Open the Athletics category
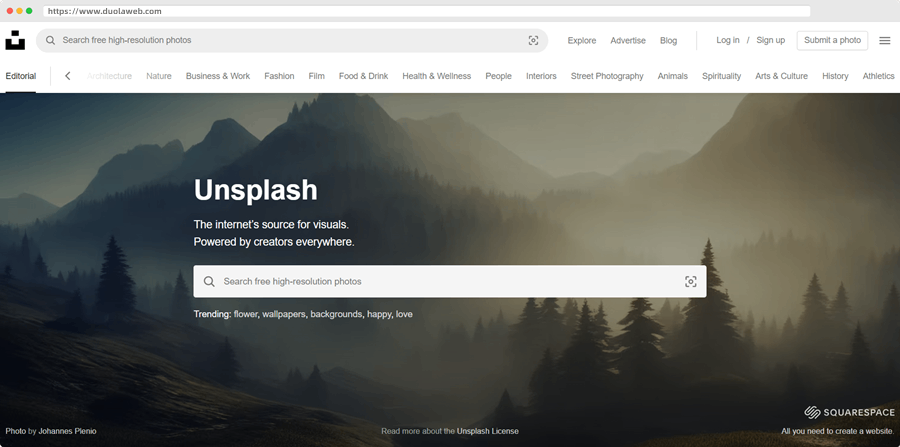Image resolution: width=900 pixels, height=447 pixels. (878, 76)
